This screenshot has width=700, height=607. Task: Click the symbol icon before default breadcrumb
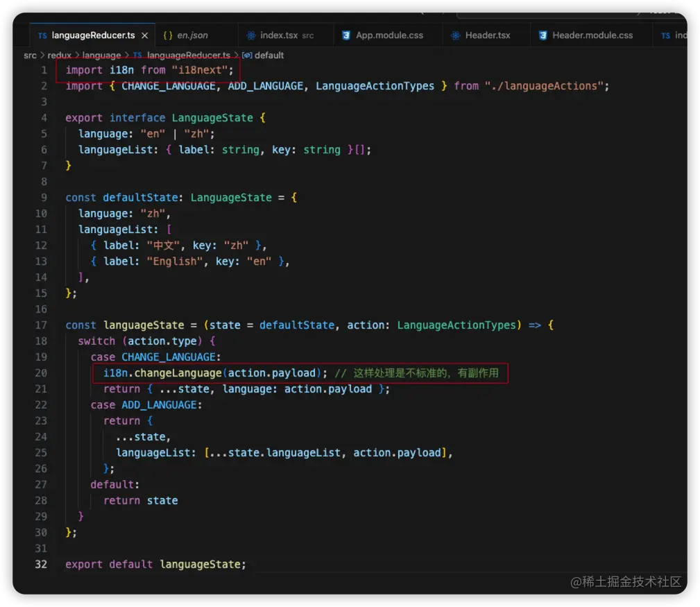point(247,55)
